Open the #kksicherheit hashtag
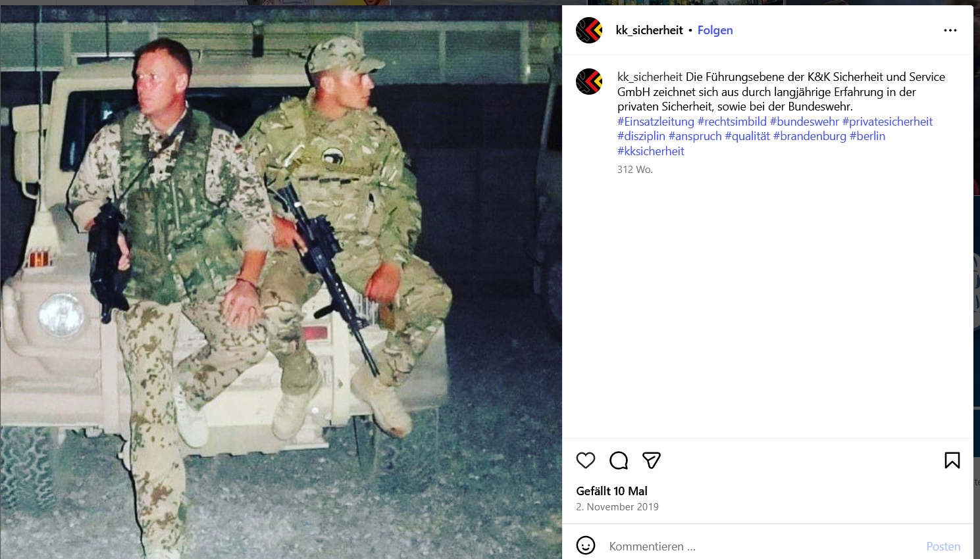Image resolution: width=980 pixels, height=559 pixels. 651,151
